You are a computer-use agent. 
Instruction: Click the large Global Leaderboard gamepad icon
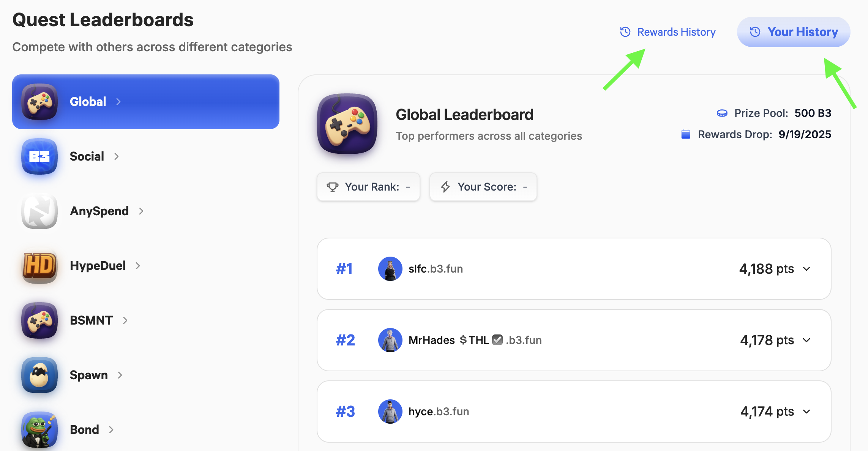tap(347, 124)
